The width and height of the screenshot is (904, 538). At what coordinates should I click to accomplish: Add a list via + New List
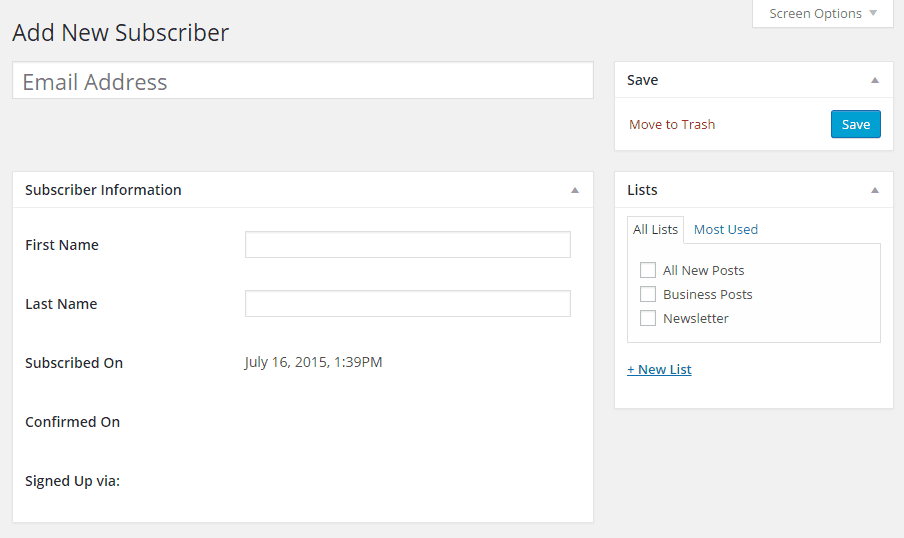tap(659, 369)
